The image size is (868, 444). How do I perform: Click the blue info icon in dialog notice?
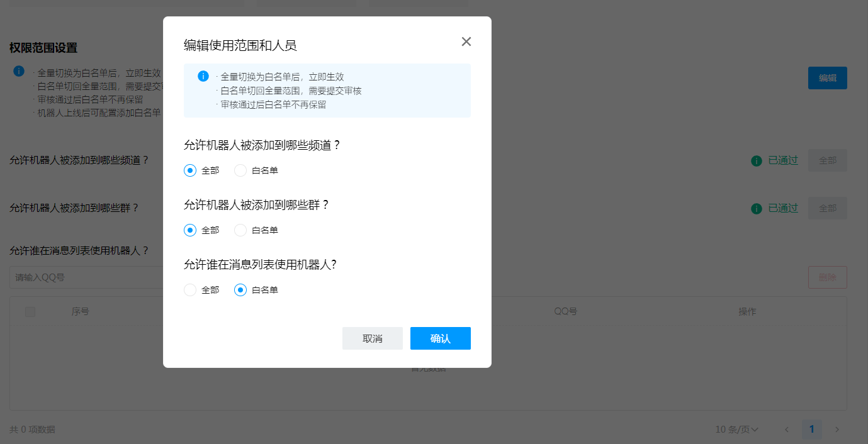[203, 76]
